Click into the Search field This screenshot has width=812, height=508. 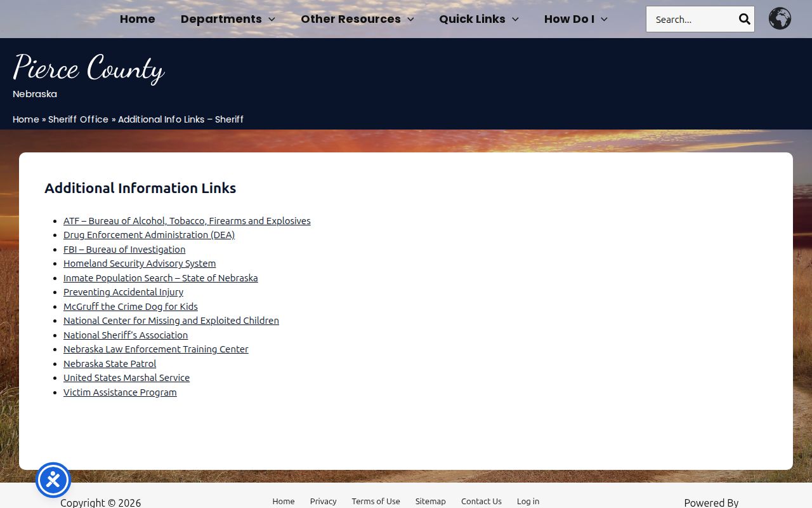coord(691,19)
